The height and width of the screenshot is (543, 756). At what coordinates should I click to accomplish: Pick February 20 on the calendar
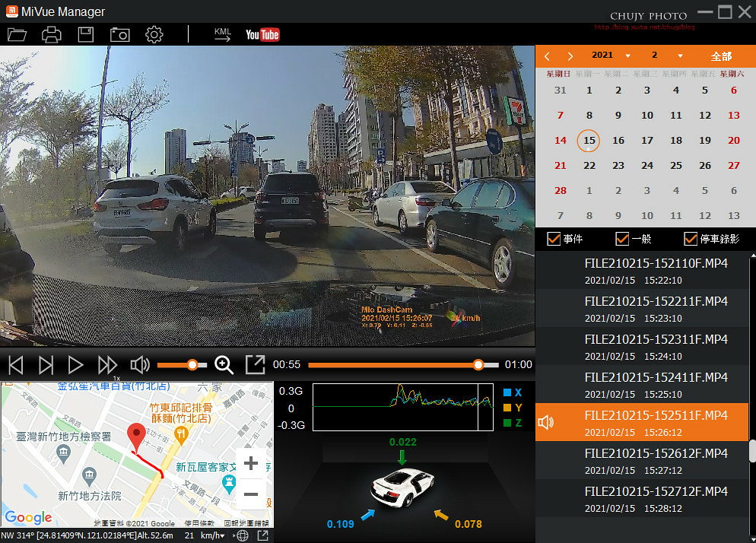(x=734, y=141)
